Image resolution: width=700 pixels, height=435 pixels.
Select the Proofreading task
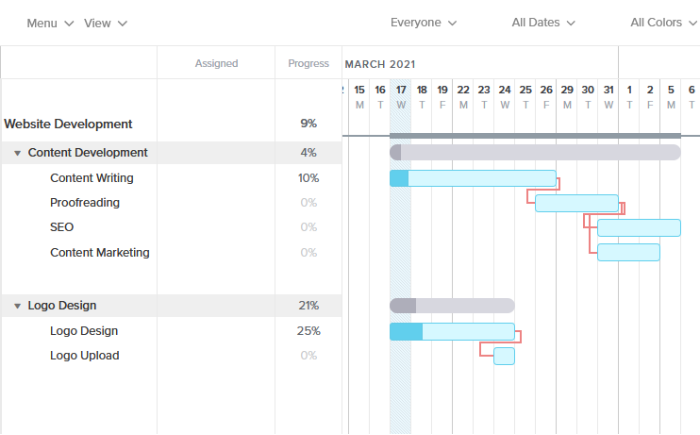click(85, 203)
